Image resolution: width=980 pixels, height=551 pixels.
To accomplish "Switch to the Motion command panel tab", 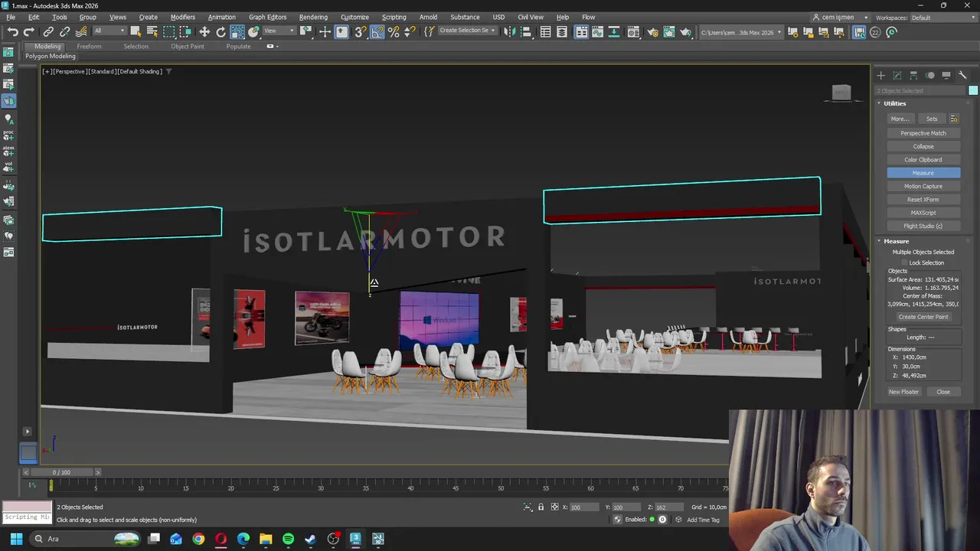I will click(930, 75).
